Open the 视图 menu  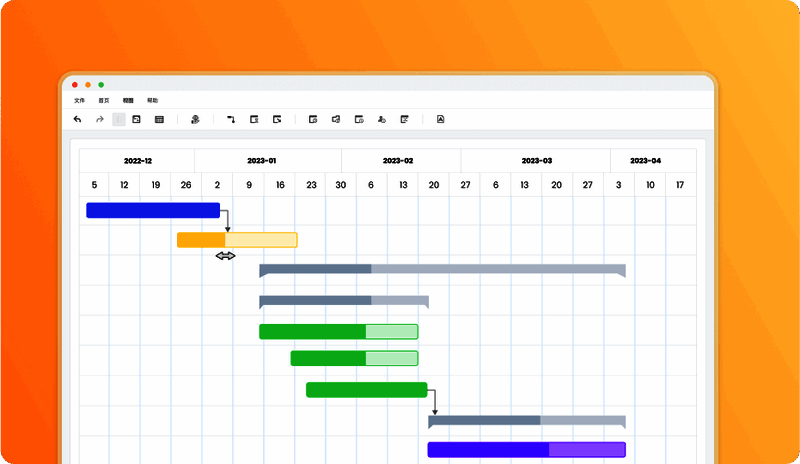click(128, 101)
